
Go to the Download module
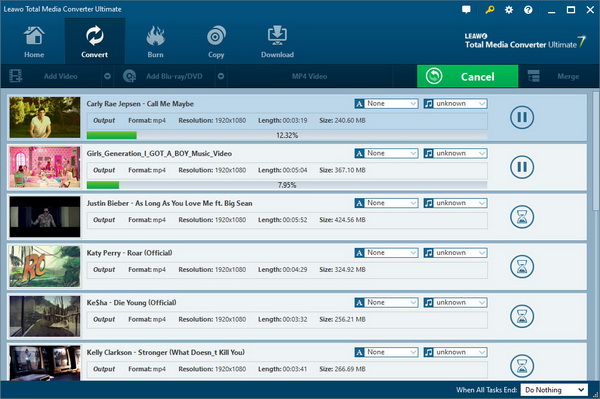(277, 41)
